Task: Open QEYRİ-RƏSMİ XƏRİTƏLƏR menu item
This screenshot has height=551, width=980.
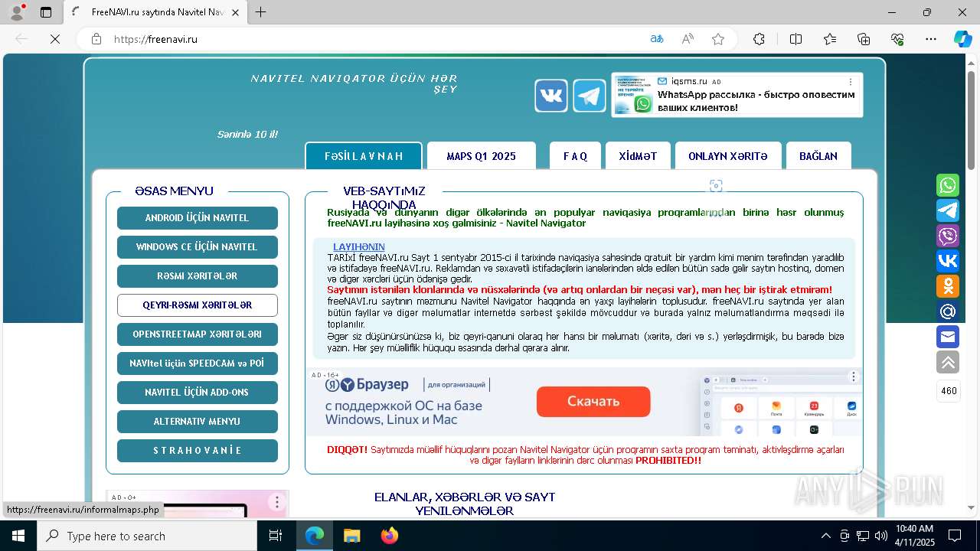Action: click(198, 305)
